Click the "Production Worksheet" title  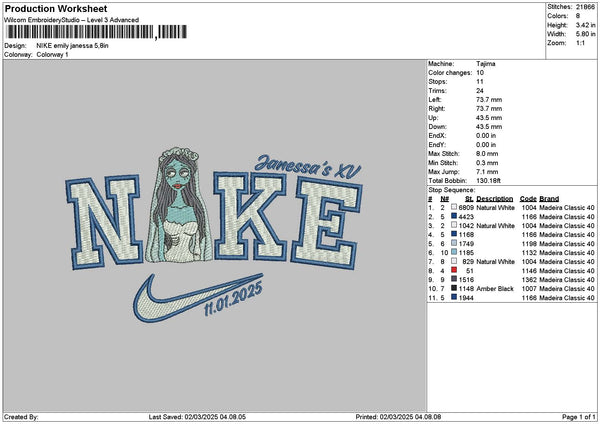coord(56,9)
